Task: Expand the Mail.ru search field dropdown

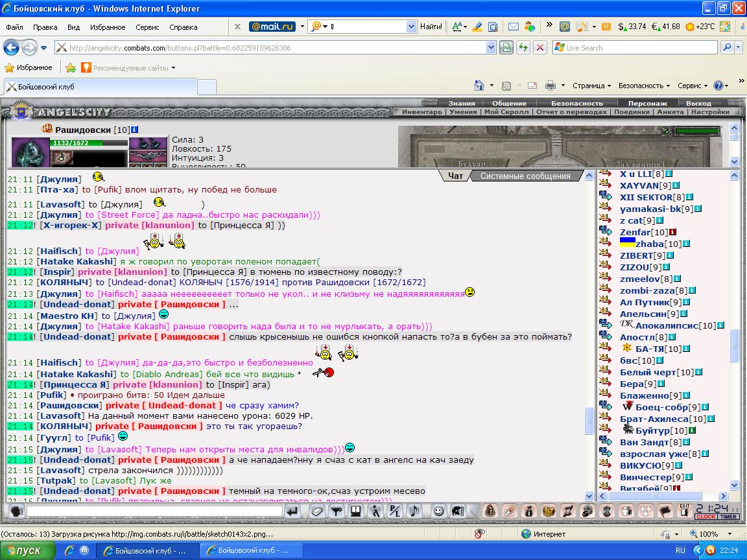Action: pos(411,27)
